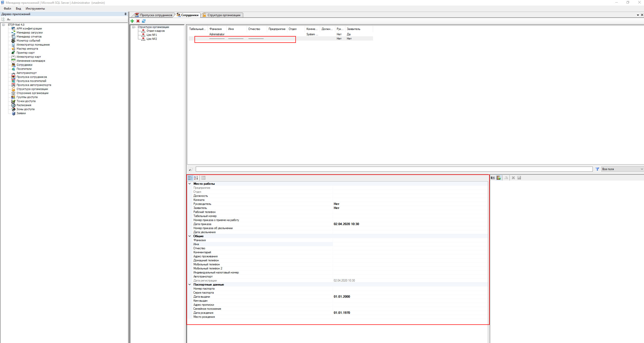Close the active document tab

642,15
